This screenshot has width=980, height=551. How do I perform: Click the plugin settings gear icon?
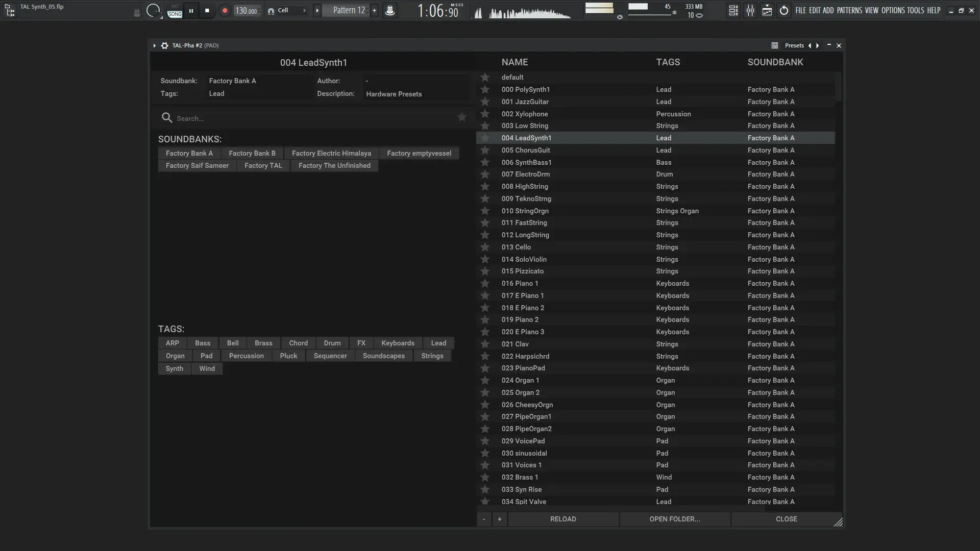click(x=164, y=45)
